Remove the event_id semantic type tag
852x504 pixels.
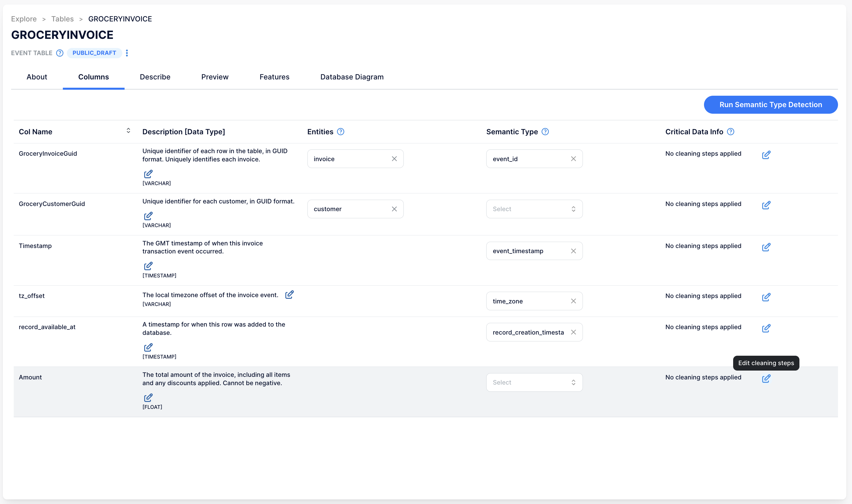(573, 158)
